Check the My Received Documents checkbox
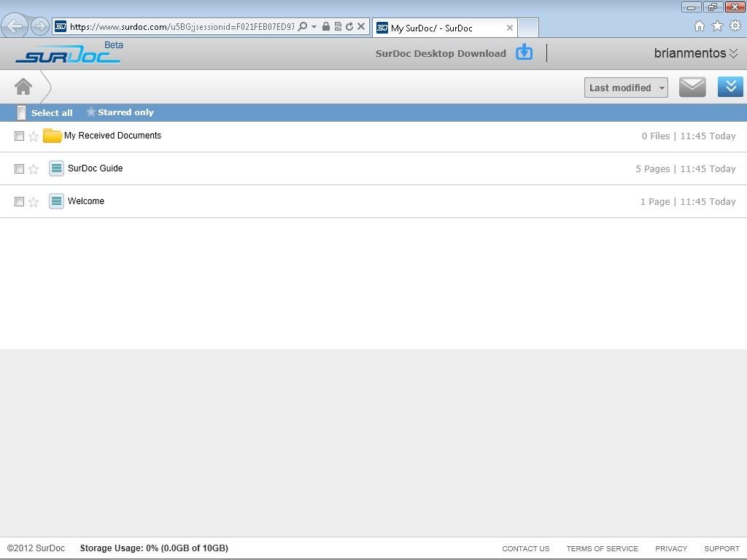The height and width of the screenshot is (560, 747). [x=19, y=136]
